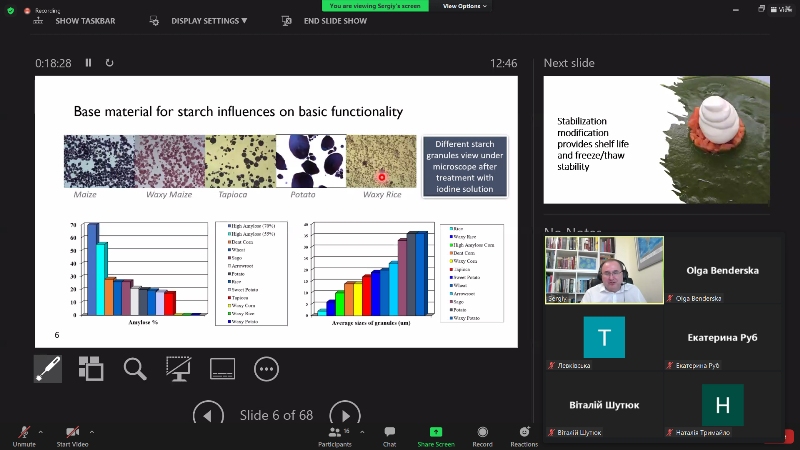Advance to next slide arrow
800x450 pixels.
tap(345, 414)
